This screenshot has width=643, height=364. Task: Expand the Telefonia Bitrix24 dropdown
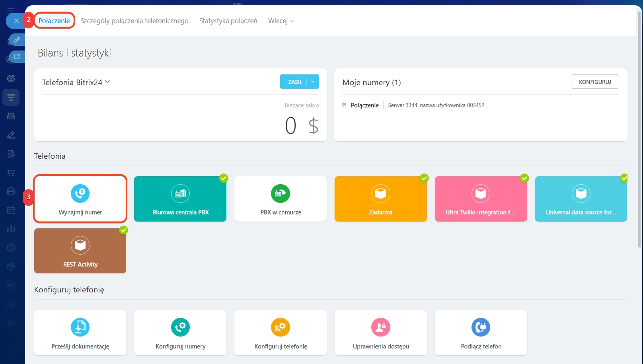(x=107, y=82)
